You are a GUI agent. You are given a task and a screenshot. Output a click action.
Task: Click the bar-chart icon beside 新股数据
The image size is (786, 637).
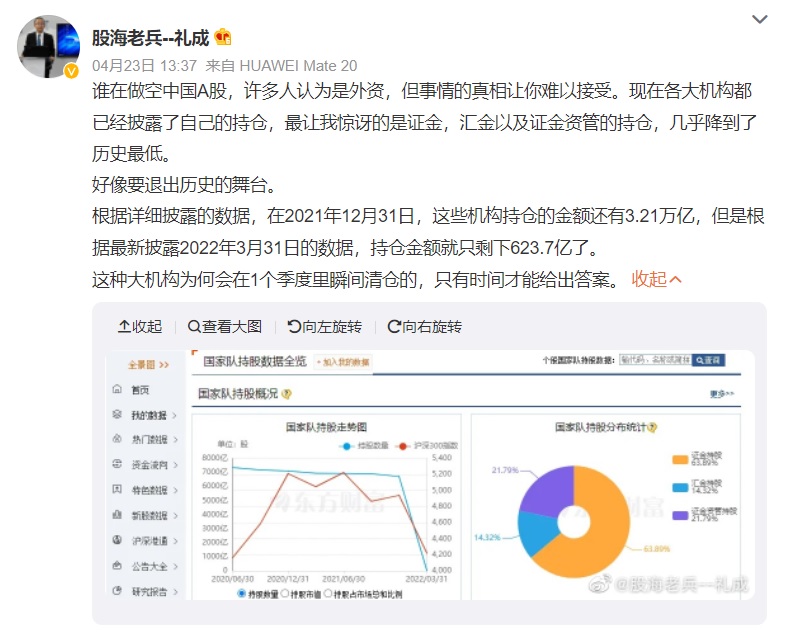[117, 514]
